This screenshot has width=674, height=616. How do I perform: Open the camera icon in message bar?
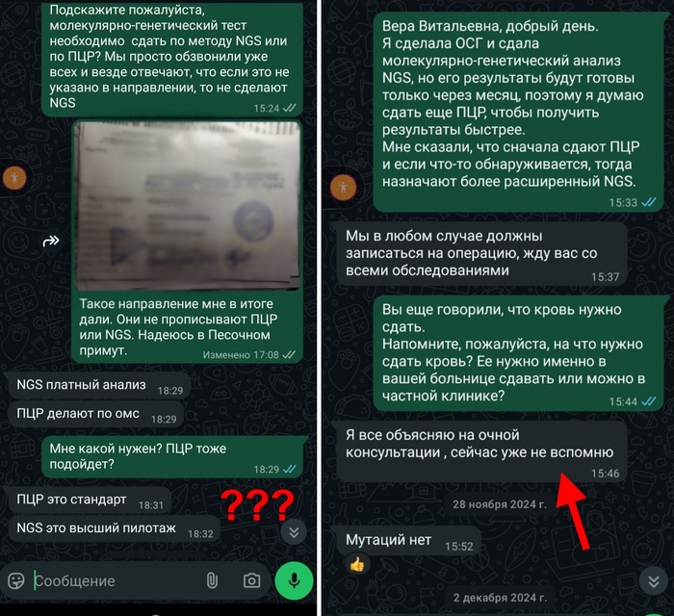click(252, 580)
